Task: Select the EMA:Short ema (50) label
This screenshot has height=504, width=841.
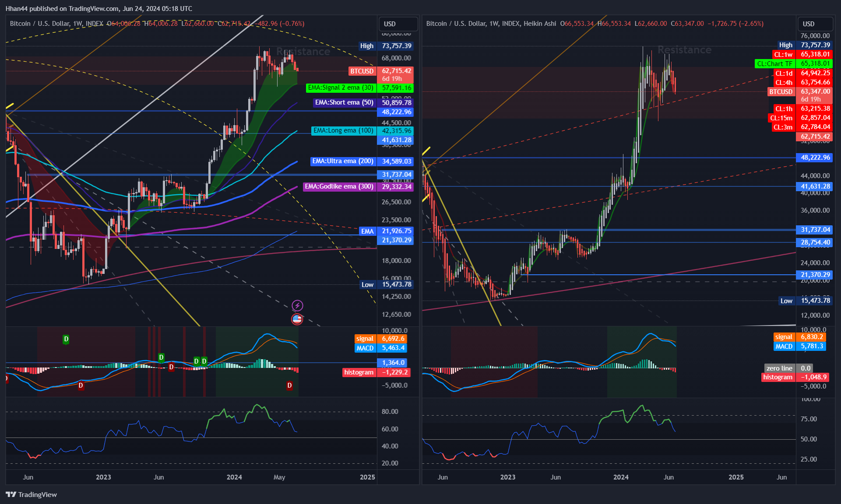Action: [x=363, y=102]
